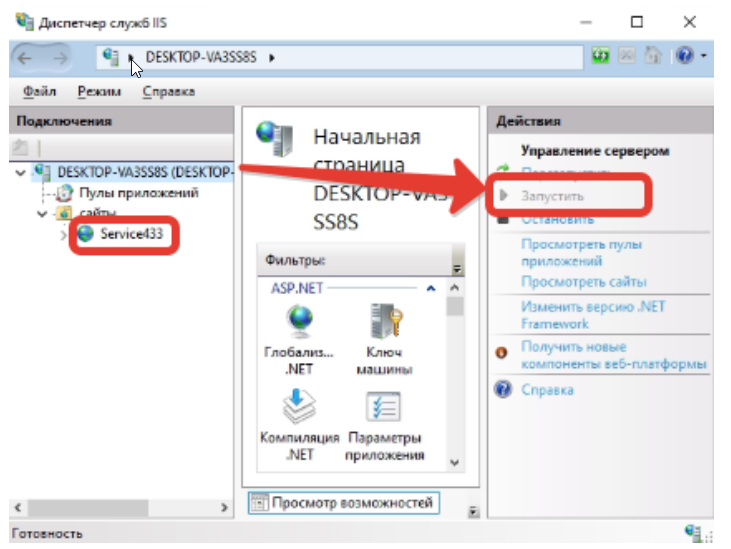
Task: Click the connections horizontal scrollbar thumb
Action: [88, 508]
